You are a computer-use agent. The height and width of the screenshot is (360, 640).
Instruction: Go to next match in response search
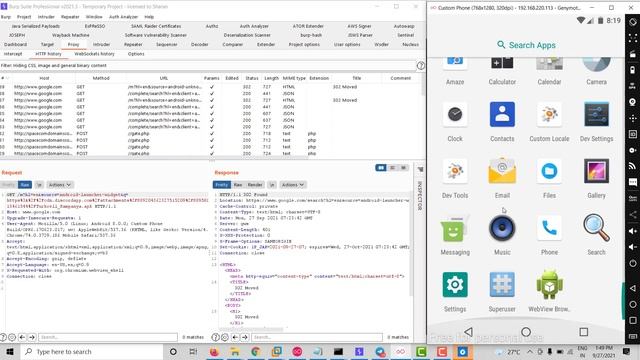click(245, 337)
